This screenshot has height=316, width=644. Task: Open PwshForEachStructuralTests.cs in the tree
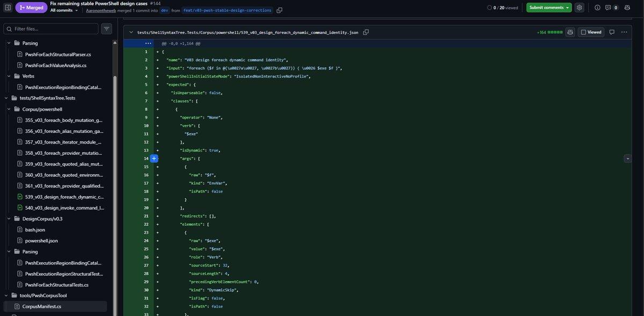[56, 284]
